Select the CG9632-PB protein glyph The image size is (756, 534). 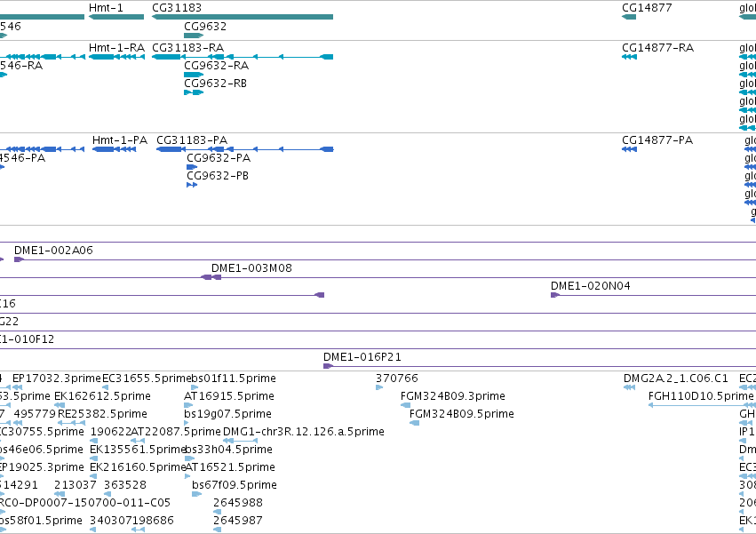192,185
